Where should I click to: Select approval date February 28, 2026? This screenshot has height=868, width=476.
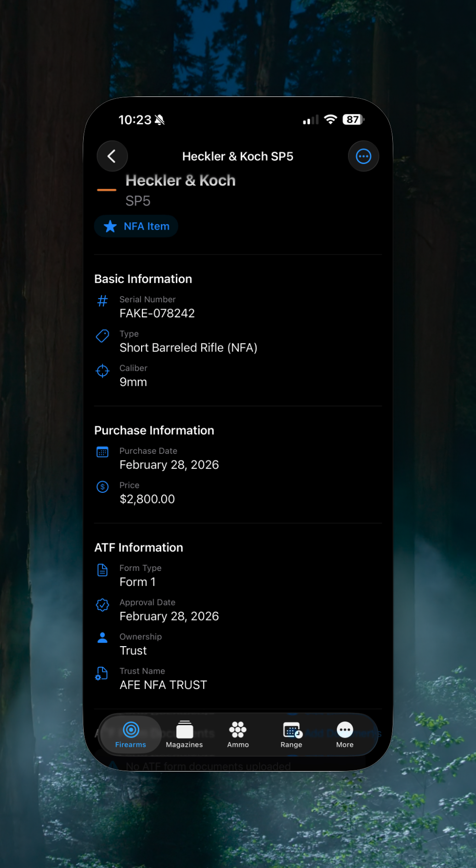tap(169, 616)
